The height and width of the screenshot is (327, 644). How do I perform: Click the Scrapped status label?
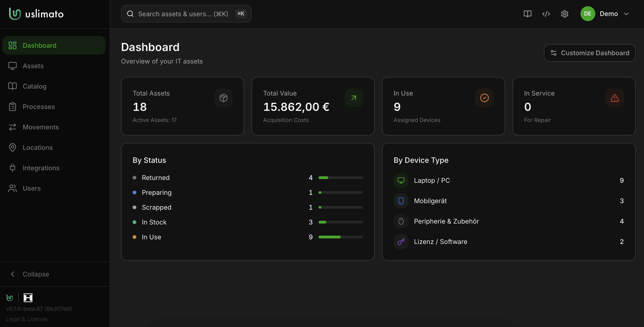156,207
